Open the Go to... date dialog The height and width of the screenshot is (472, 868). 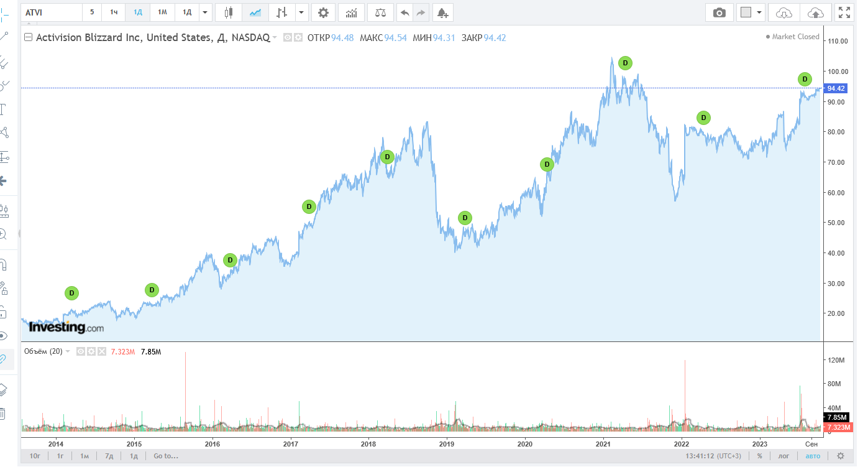tap(166, 456)
